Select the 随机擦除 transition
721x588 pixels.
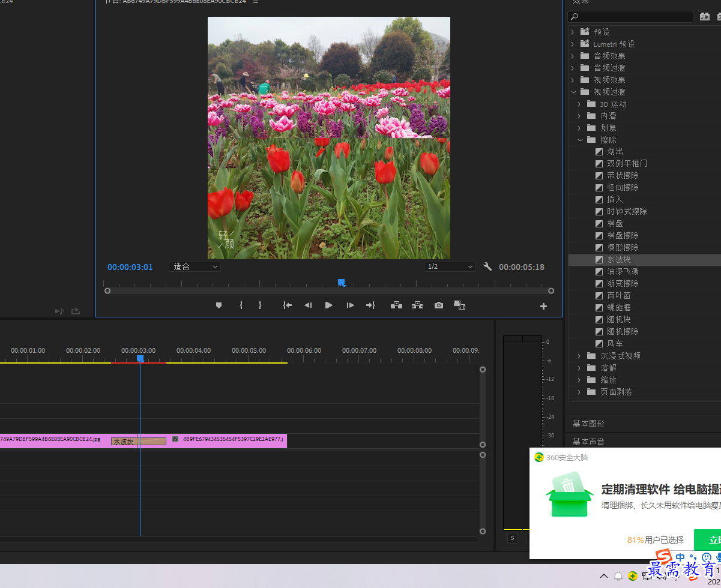pos(623,332)
